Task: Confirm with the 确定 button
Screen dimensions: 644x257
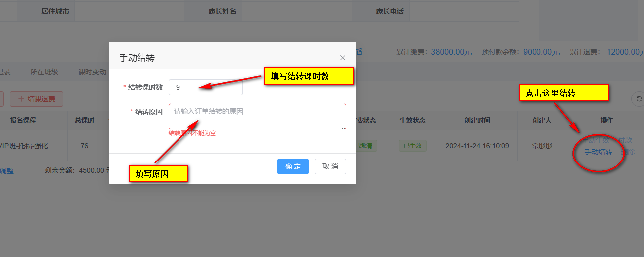Action: point(292,166)
